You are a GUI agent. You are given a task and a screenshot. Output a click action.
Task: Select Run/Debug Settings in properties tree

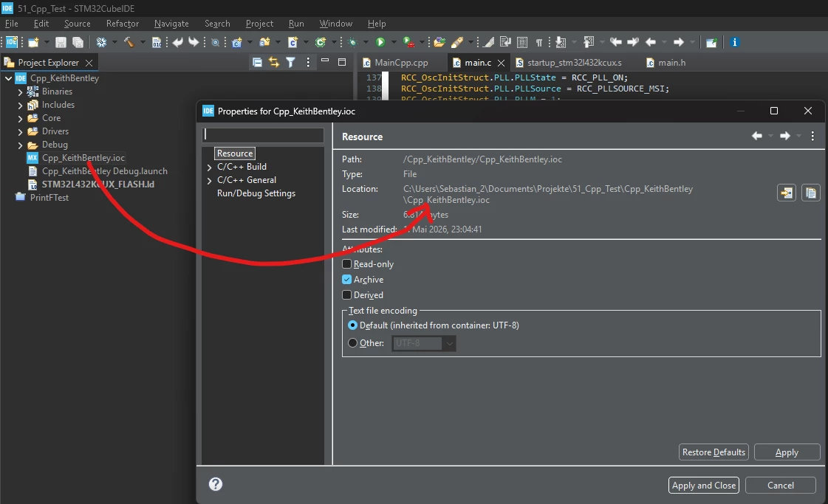(x=256, y=193)
